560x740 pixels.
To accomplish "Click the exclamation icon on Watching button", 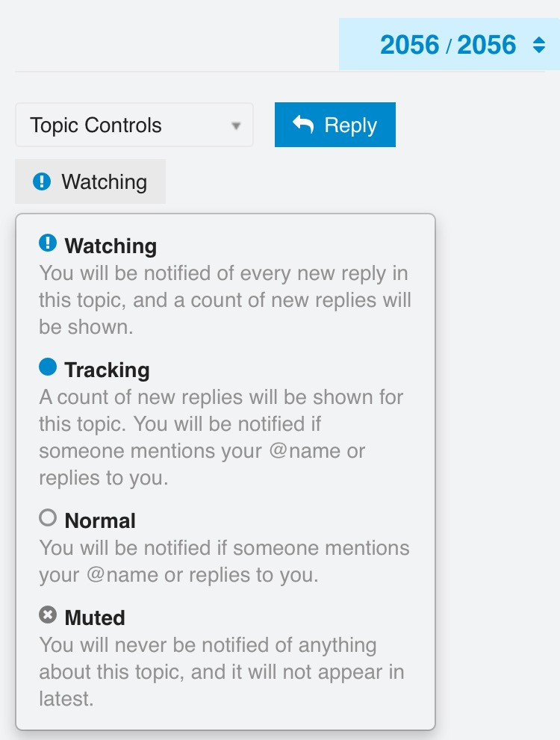I will pos(43,181).
